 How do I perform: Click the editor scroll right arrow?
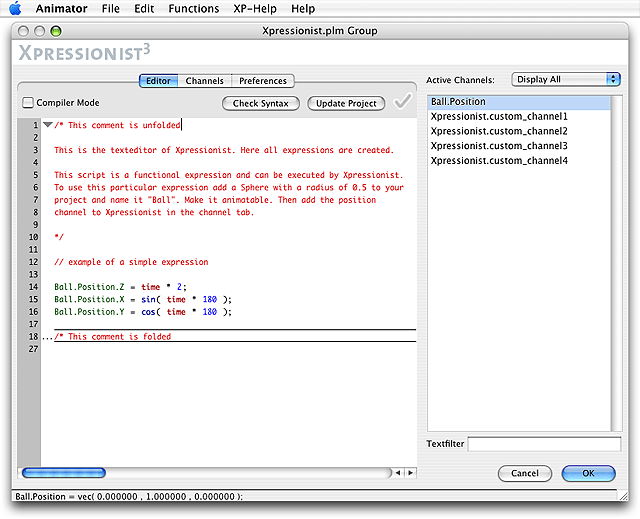[x=410, y=473]
